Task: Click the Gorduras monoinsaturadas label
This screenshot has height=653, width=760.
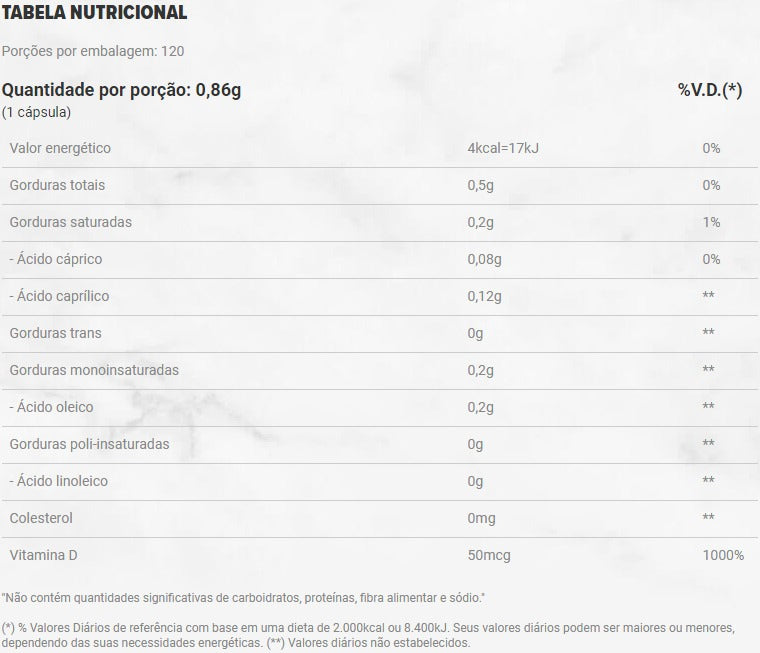Action: coord(94,370)
